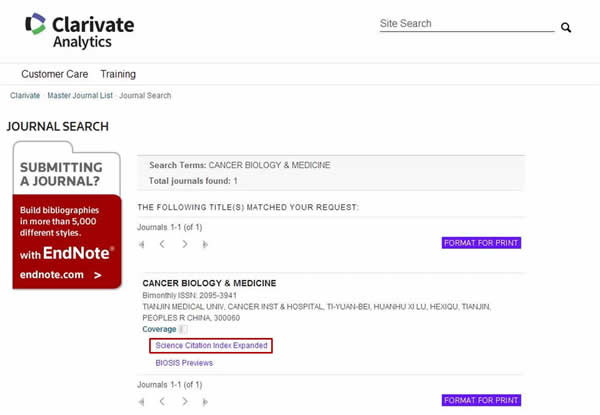
Task: Click the TIANJIN MEDICAL UNIV address line
Action: 316,307
